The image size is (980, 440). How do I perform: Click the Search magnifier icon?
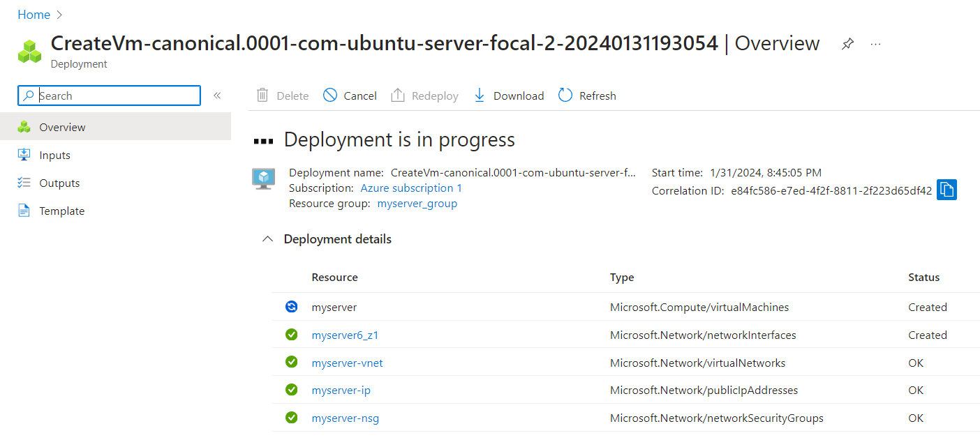point(28,96)
